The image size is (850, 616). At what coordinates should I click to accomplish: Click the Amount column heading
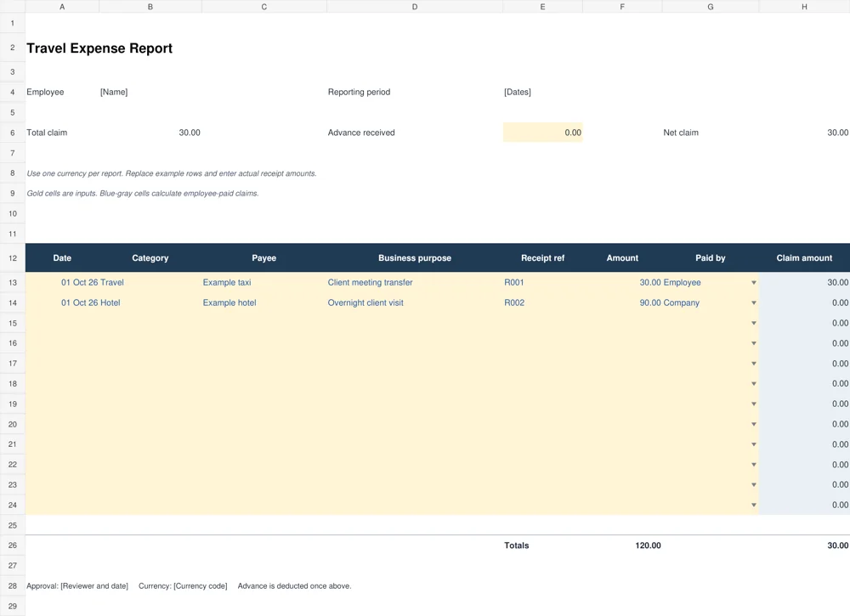622,258
